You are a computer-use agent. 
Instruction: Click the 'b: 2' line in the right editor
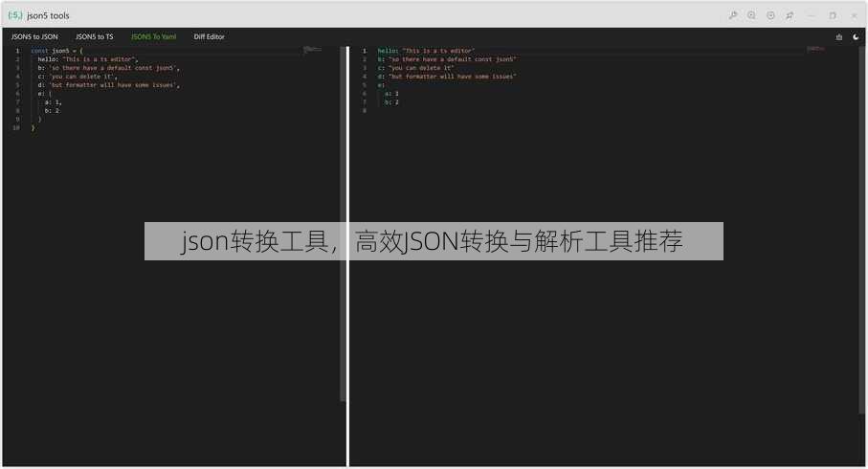pyautogui.click(x=391, y=102)
